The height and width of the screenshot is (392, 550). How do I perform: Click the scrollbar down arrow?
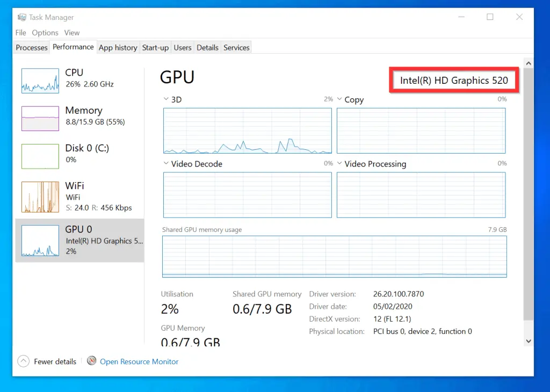(x=529, y=340)
